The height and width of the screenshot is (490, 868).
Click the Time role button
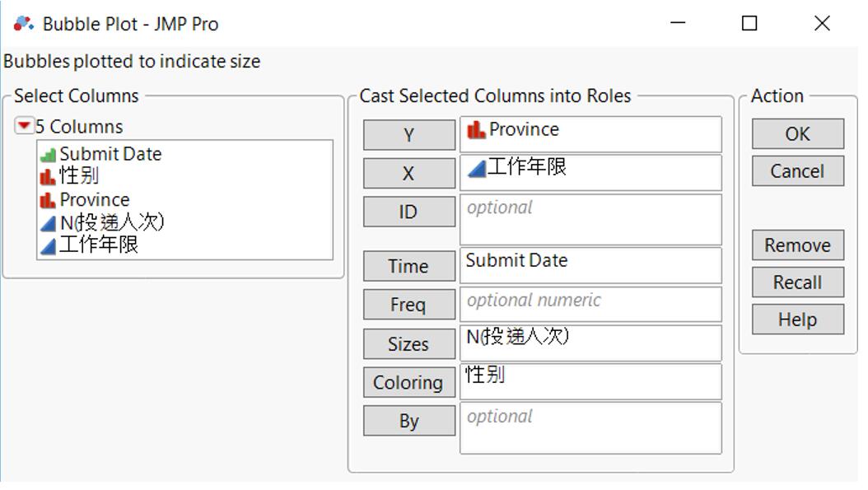coord(408,266)
